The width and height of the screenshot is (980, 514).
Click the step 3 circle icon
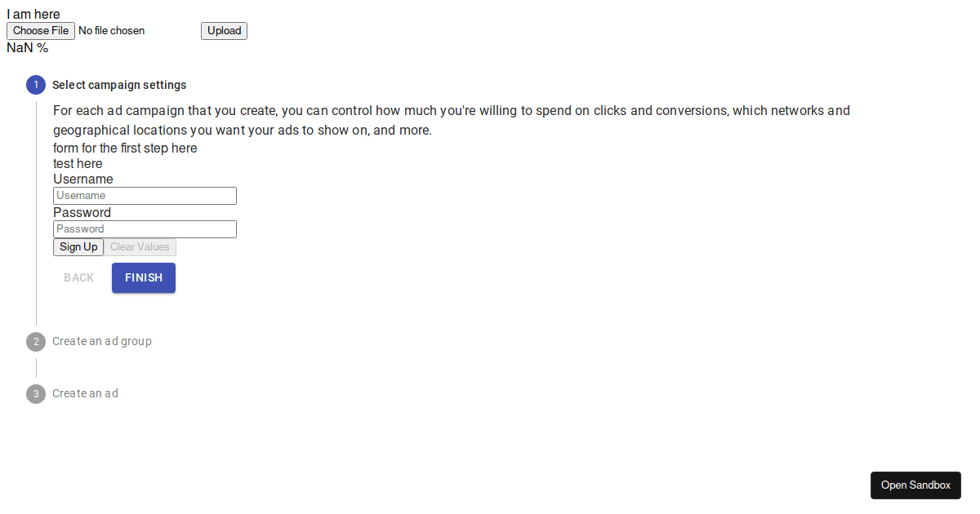click(x=36, y=393)
